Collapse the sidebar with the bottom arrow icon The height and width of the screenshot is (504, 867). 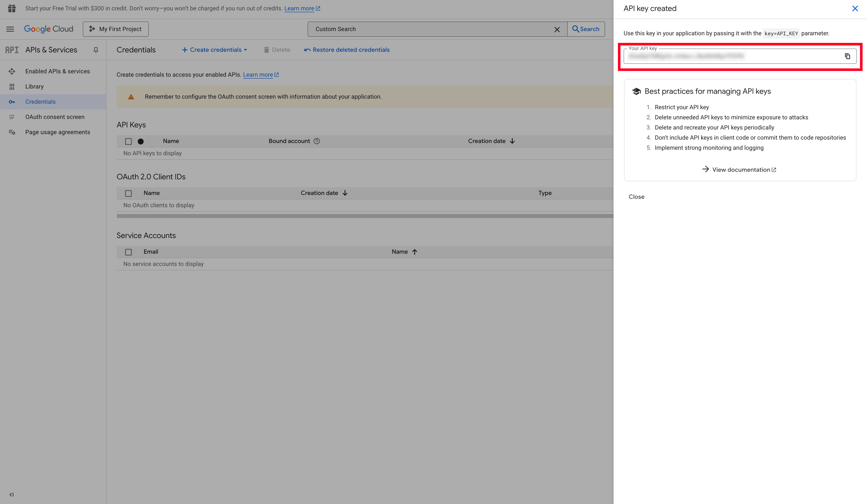tap(12, 495)
